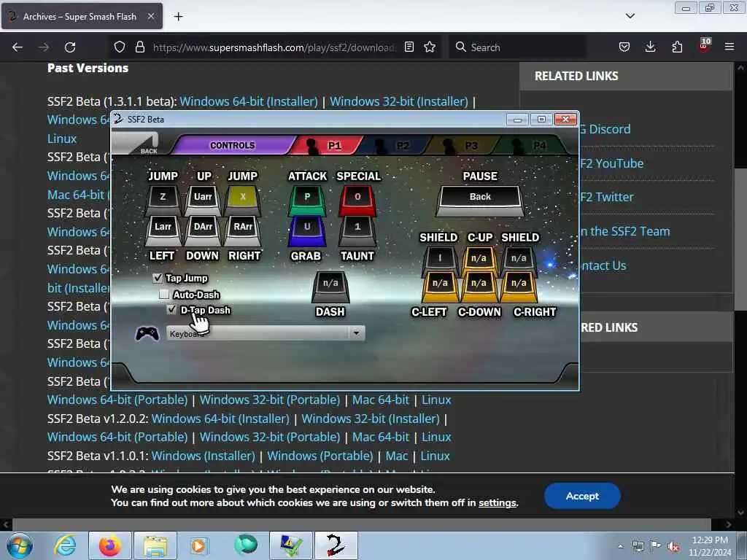Switch to the P2 player tab
Screen dimensions: 747x560
pyautogui.click(x=395, y=145)
